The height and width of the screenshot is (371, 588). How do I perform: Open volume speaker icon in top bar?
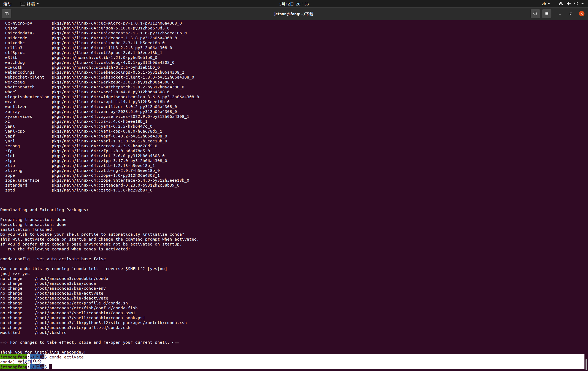click(x=568, y=4)
